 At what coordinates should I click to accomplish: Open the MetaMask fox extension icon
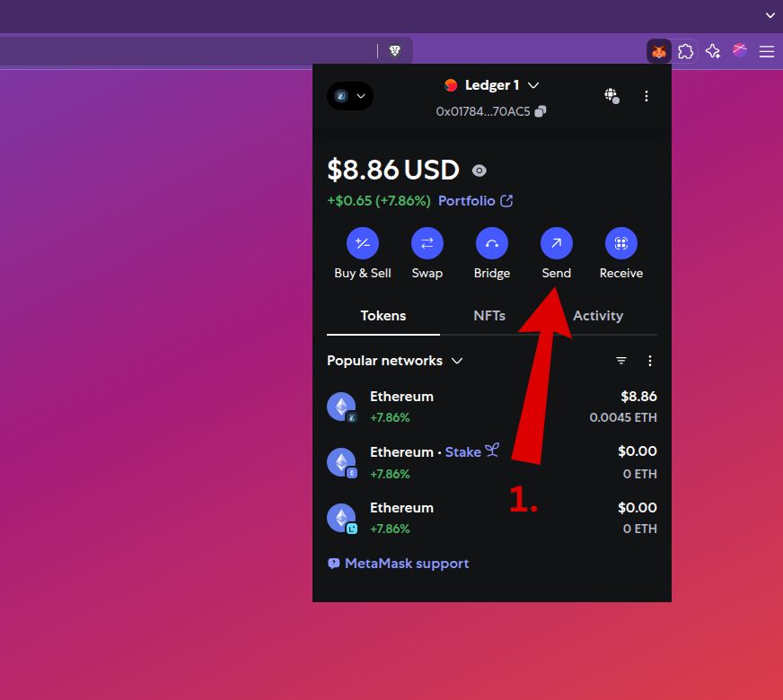[659, 51]
